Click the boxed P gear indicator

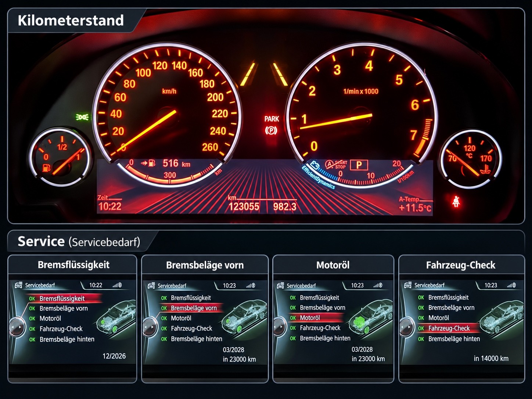click(359, 165)
